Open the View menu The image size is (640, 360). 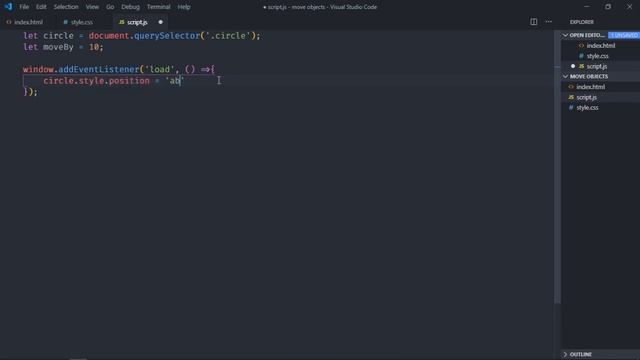point(92,7)
